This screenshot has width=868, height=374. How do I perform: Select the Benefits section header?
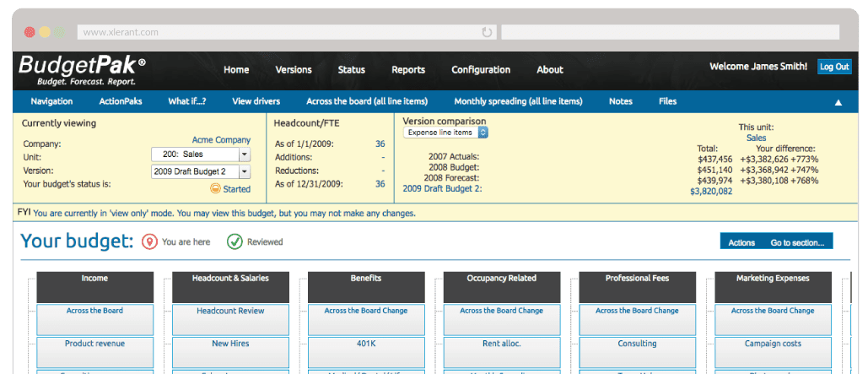[366, 287]
